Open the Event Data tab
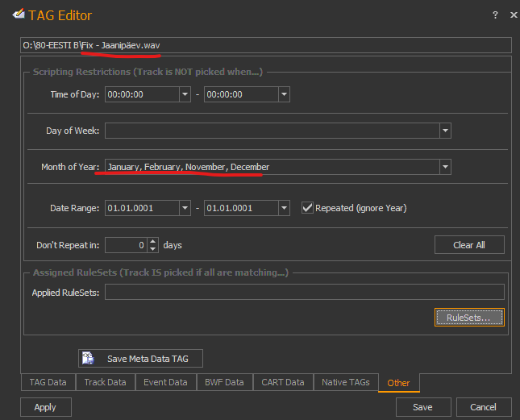 [164, 382]
